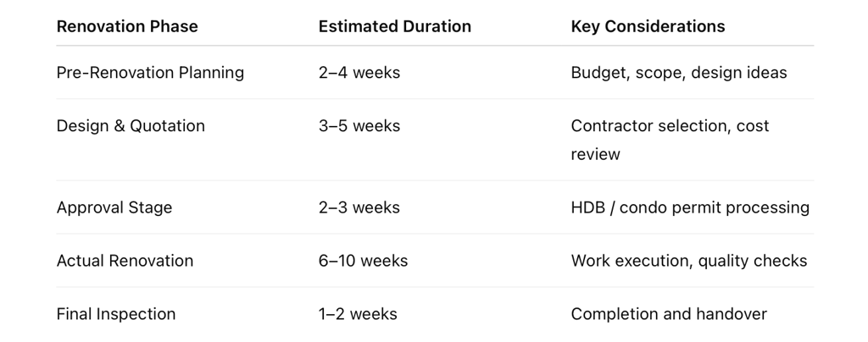This screenshot has width=868, height=342.
Task: Click the Key Considerations column header
Action: 648,26
